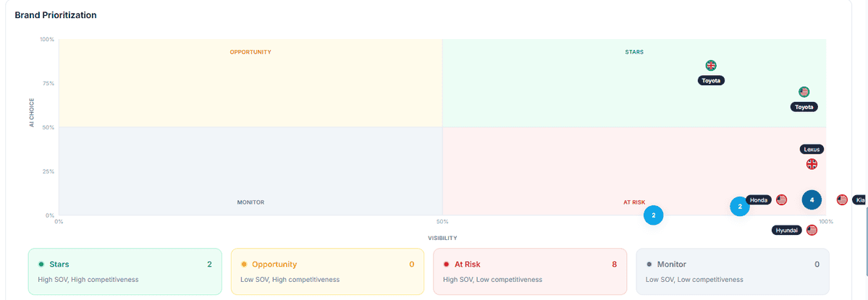Image resolution: width=868 pixels, height=300 pixels.
Task: Select the Opportunity summary card
Action: click(328, 271)
